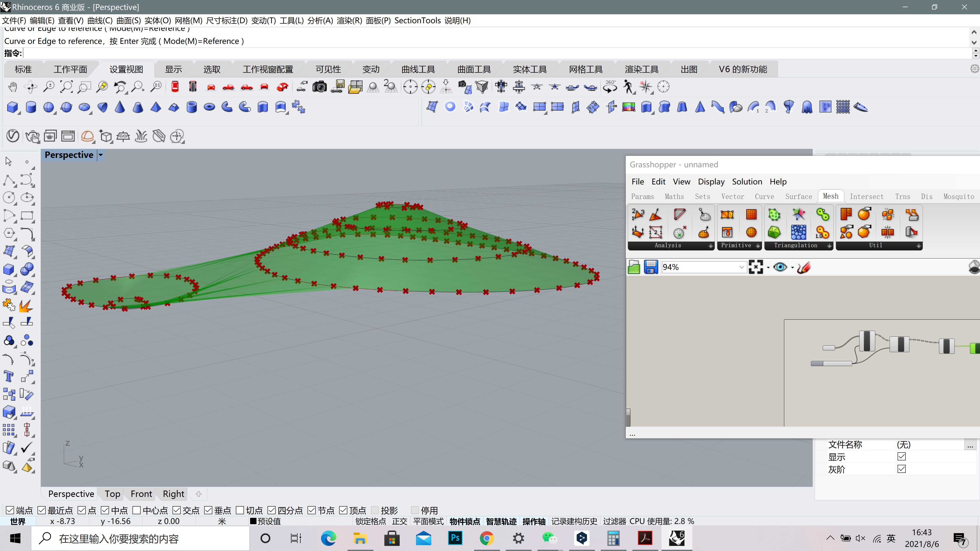Choose the Voronoi blue triangulation component
The height and width of the screenshot is (551, 980).
(x=798, y=232)
